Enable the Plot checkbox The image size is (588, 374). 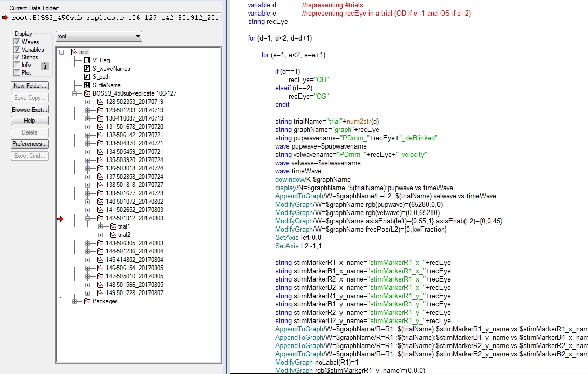[x=17, y=73]
